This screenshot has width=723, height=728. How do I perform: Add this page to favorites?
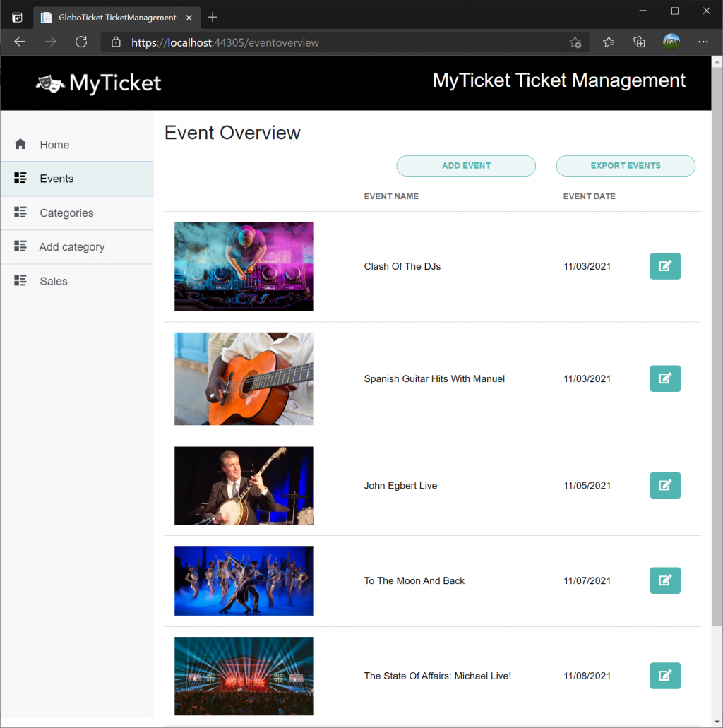pos(575,42)
